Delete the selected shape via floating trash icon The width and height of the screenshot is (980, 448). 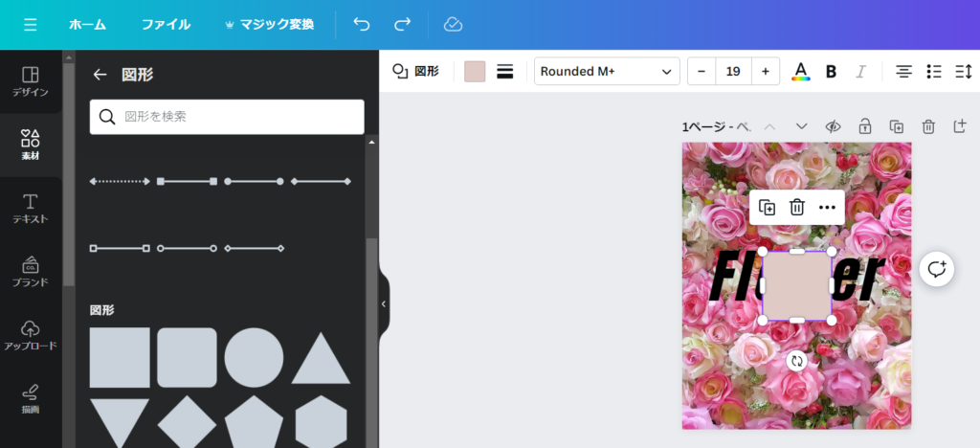coord(796,207)
